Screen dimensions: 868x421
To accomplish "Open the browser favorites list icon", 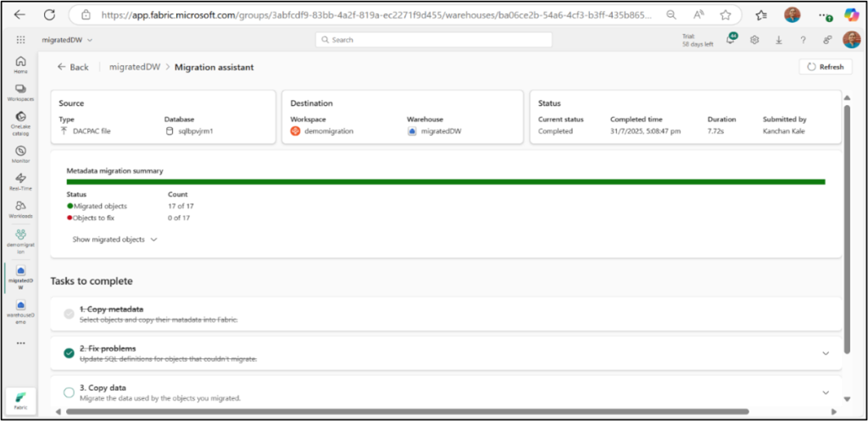I will click(x=761, y=15).
